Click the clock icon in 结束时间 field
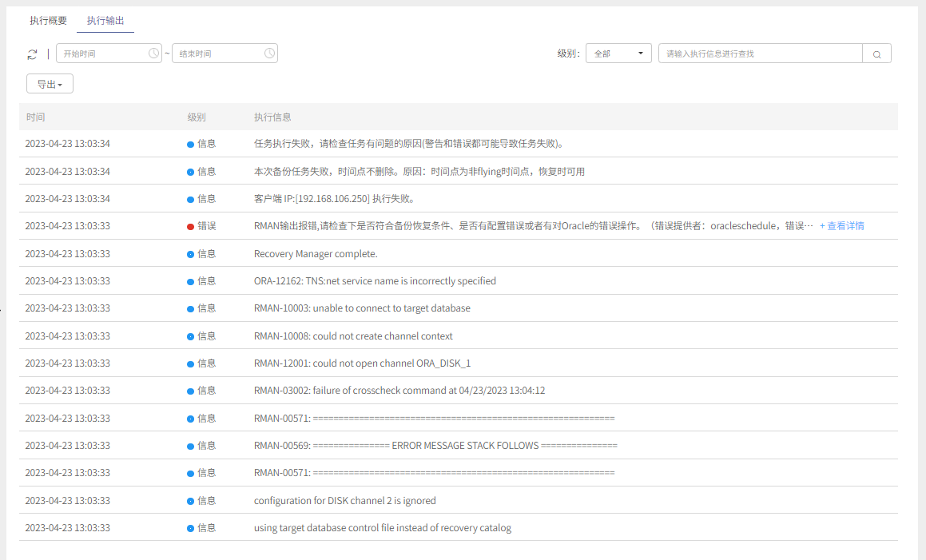Screen dimensions: 926x560 coord(269,54)
